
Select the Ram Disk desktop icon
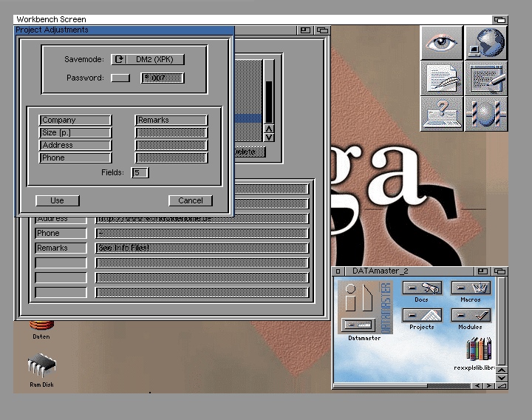pos(41,366)
